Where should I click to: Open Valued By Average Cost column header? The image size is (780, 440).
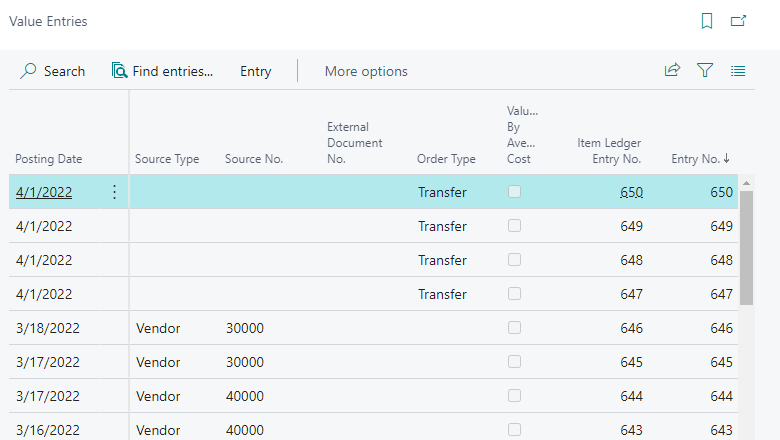pyautogui.click(x=522, y=135)
